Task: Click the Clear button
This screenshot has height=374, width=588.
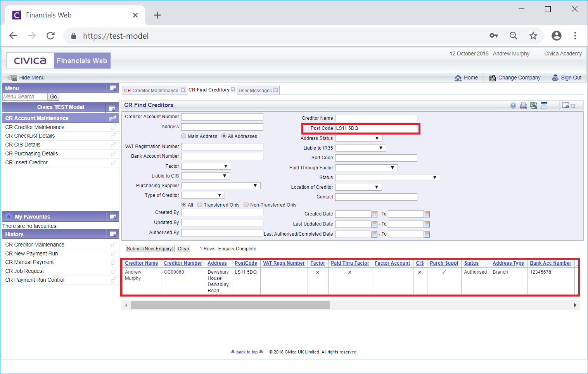Action: [184, 249]
